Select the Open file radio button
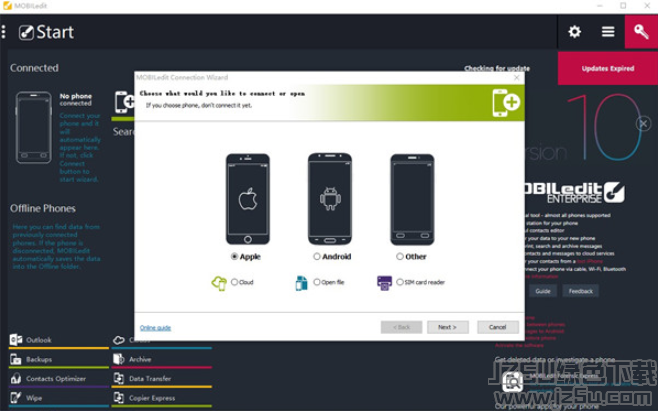 tap(317, 282)
